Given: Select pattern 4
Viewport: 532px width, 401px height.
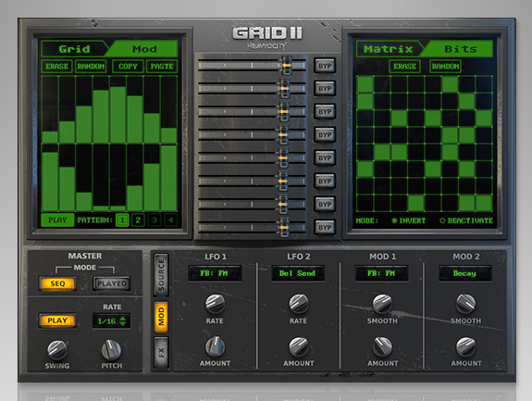Looking at the screenshot, I should tap(170, 220).
